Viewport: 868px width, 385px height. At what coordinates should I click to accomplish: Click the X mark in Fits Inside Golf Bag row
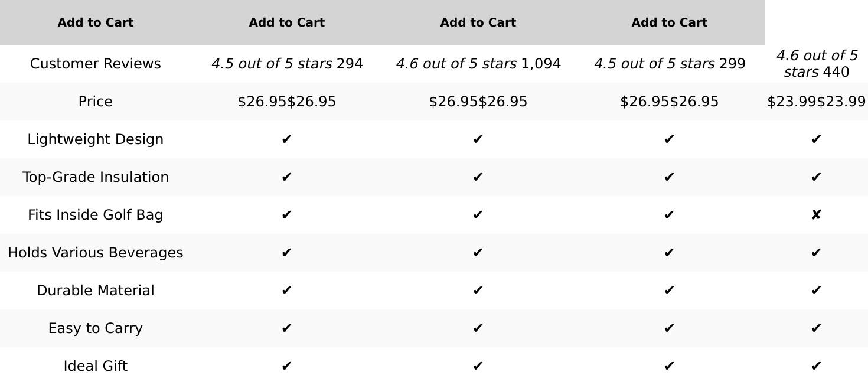pyautogui.click(x=816, y=215)
